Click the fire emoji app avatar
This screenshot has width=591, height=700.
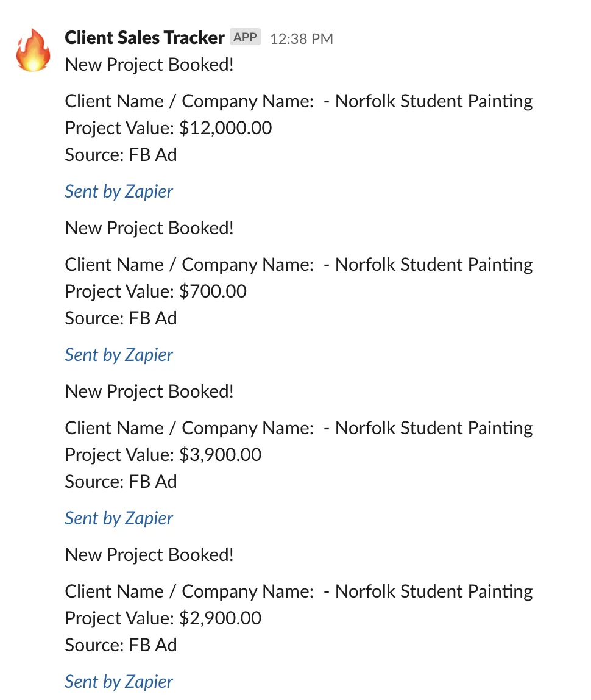[x=34, y=50]
